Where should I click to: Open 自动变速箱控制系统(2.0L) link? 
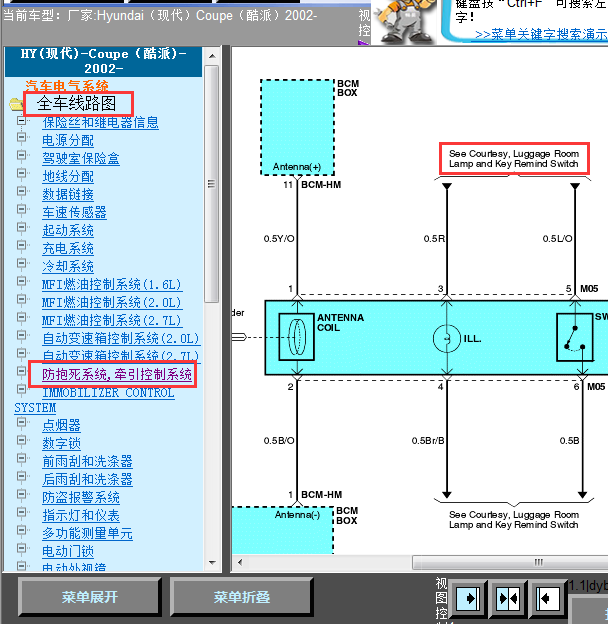pyautogui.click(x=121, y=339)
